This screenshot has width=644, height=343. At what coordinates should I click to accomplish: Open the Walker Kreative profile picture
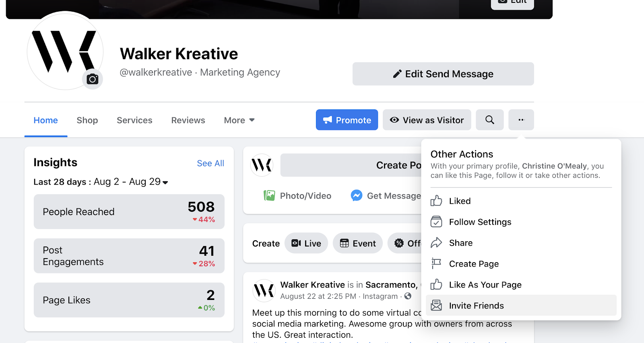(65, 51)
